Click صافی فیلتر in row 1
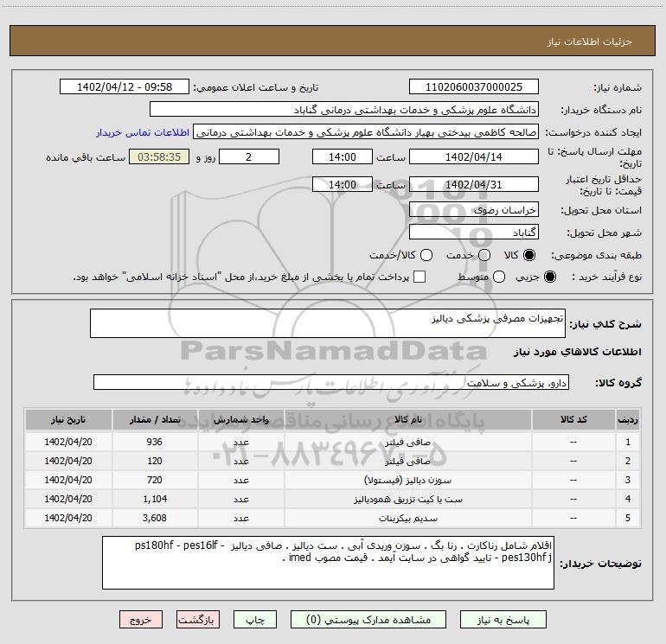Viewport: 666px width, 644px height. pyautogui.click(x=407, y=443)
